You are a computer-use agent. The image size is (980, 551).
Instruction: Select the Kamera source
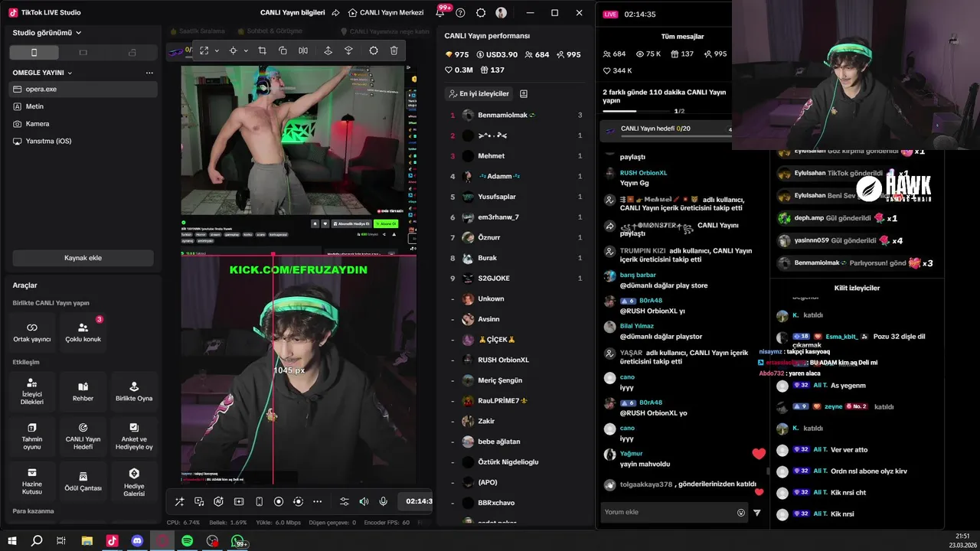83,124
